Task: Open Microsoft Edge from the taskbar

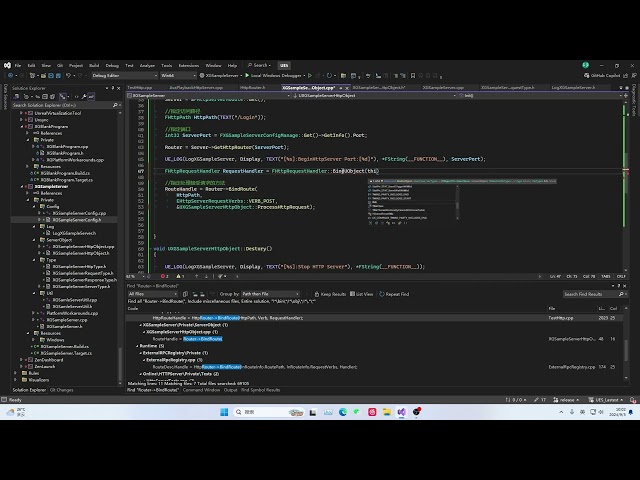Action: [x=342, y=412]
